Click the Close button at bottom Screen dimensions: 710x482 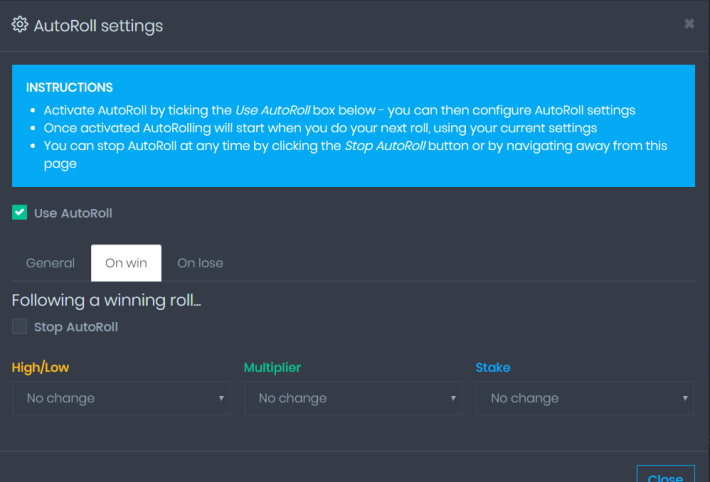click(666, 474)
